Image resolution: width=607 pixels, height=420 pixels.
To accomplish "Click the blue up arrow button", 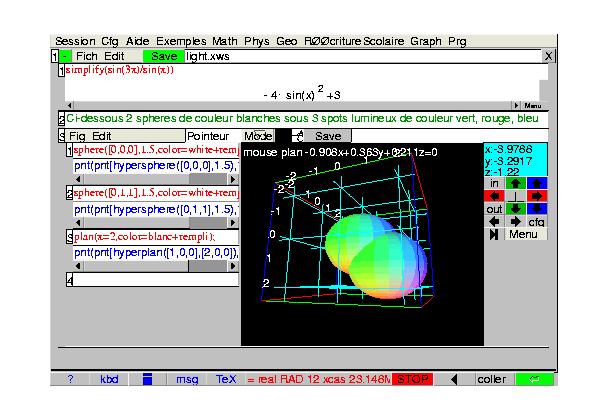I will 537,183.
